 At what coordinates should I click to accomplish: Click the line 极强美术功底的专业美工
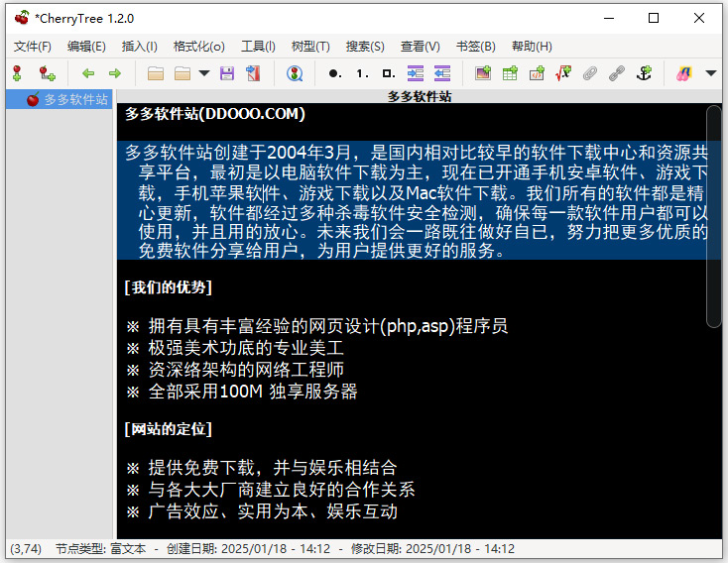tap(235, 348)
